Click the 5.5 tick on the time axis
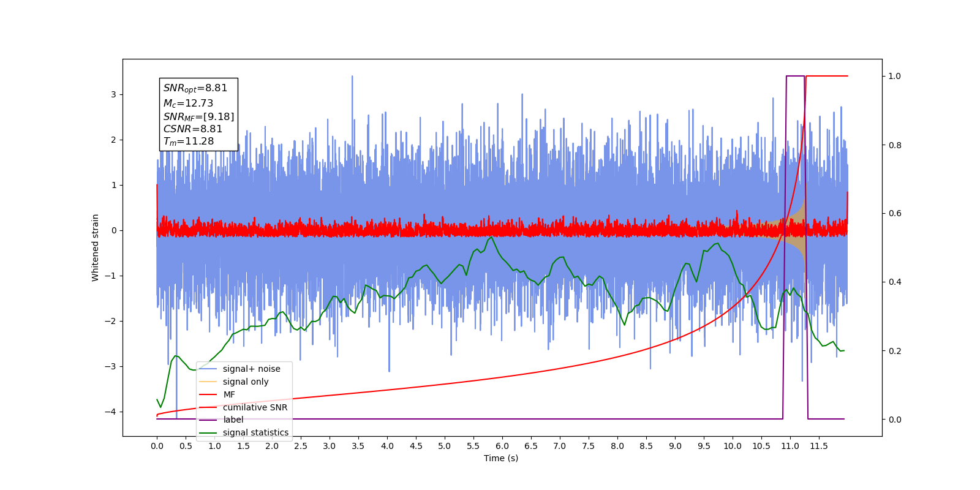The width and height of the screenshot is (980, 490). pyautogui.click(x=473, y=446)
